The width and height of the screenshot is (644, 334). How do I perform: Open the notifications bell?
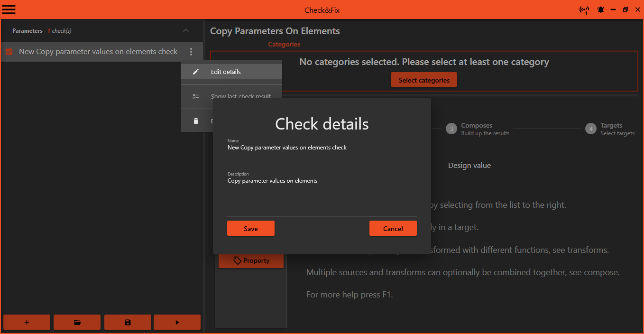(x=601, y=10)
